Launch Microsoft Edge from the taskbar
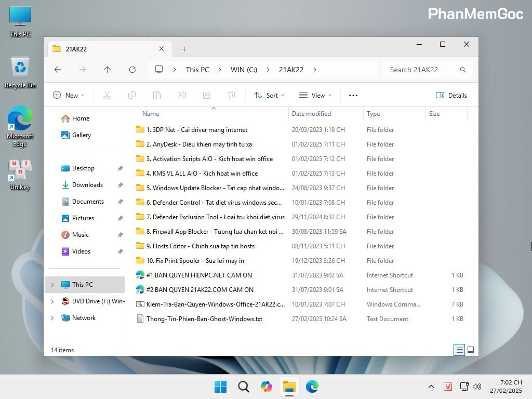The height and width of the screenshot is (399, 532). click(x=312, y=387)
